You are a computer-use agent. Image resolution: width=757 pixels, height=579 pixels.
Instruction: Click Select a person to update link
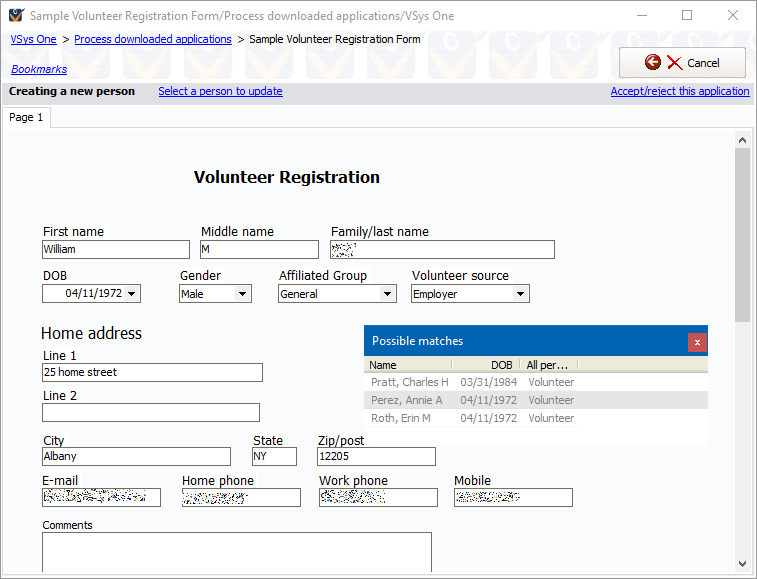[x=220, y=92]
